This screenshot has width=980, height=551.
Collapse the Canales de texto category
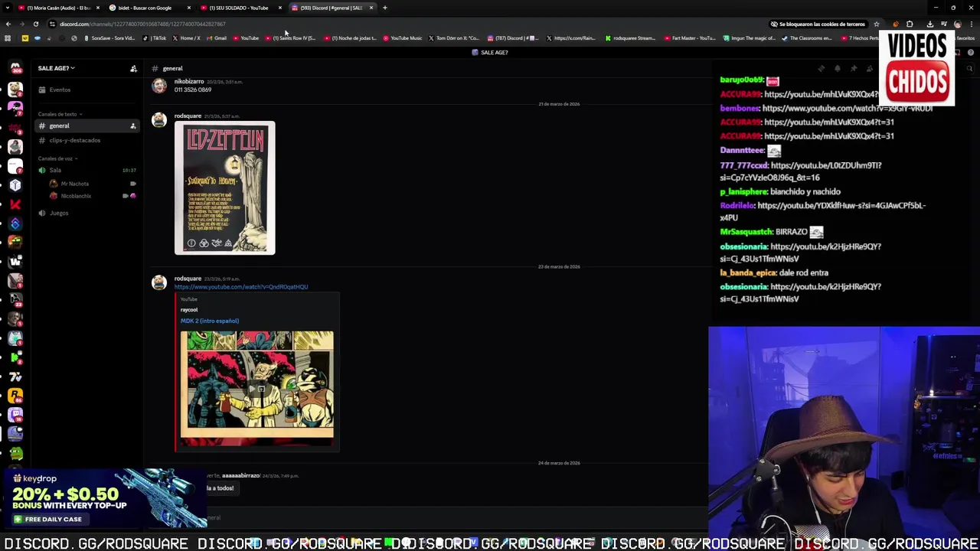pos(58,114)
